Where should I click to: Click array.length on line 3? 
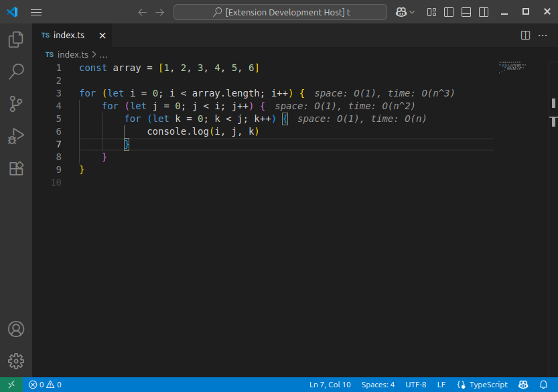226,93
